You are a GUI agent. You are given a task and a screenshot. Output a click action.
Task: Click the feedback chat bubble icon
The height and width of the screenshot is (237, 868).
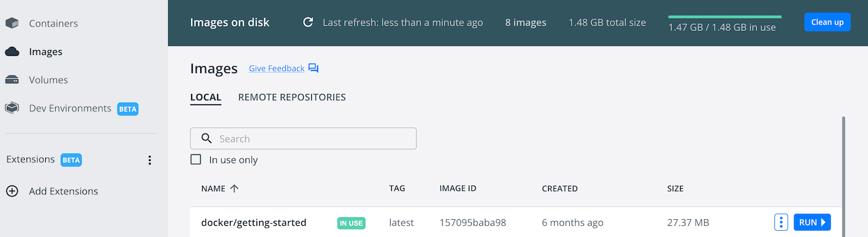click(x=314, y=69)
